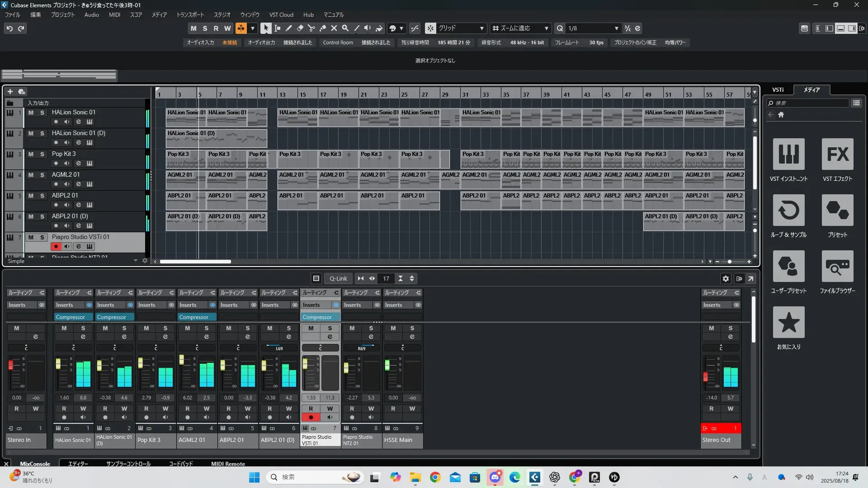Screen dimensions: 868x488
Task: Select the Erase tool in toolbar
Action: (x=300, y=28)
